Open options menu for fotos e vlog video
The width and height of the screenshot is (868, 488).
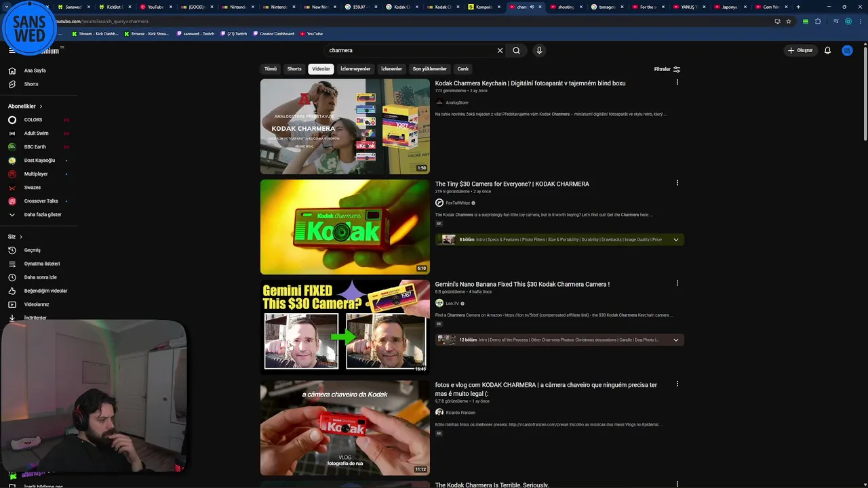677,384
